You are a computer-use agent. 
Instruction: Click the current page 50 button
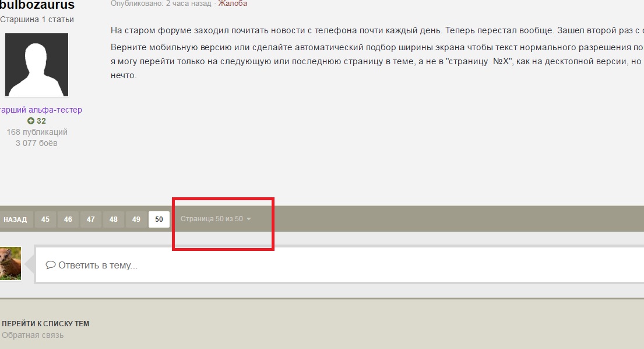point(159,219)
